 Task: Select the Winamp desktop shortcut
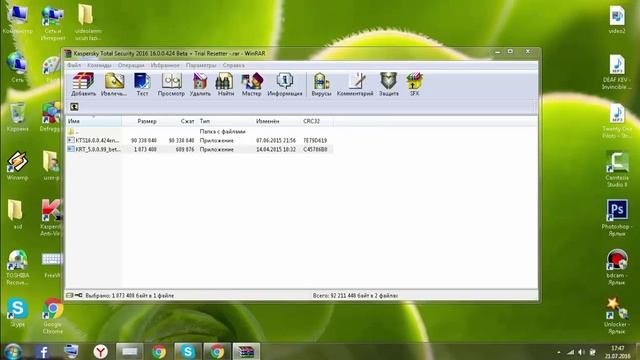[x=17, y=166]
